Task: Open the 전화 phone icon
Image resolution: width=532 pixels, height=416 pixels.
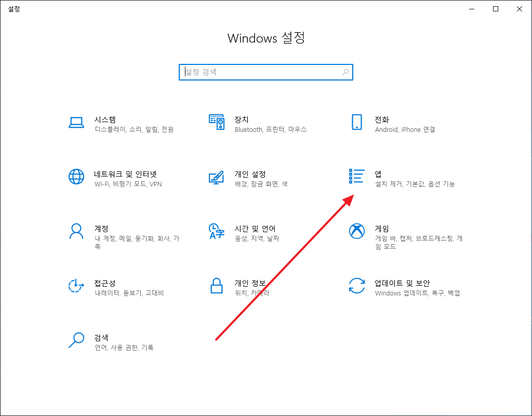Action: 356,122
